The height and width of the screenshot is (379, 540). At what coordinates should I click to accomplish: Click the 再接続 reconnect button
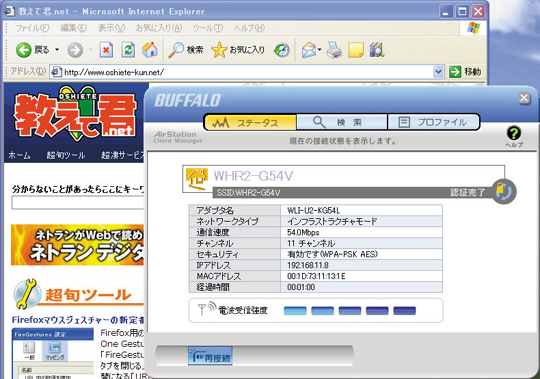211,357
